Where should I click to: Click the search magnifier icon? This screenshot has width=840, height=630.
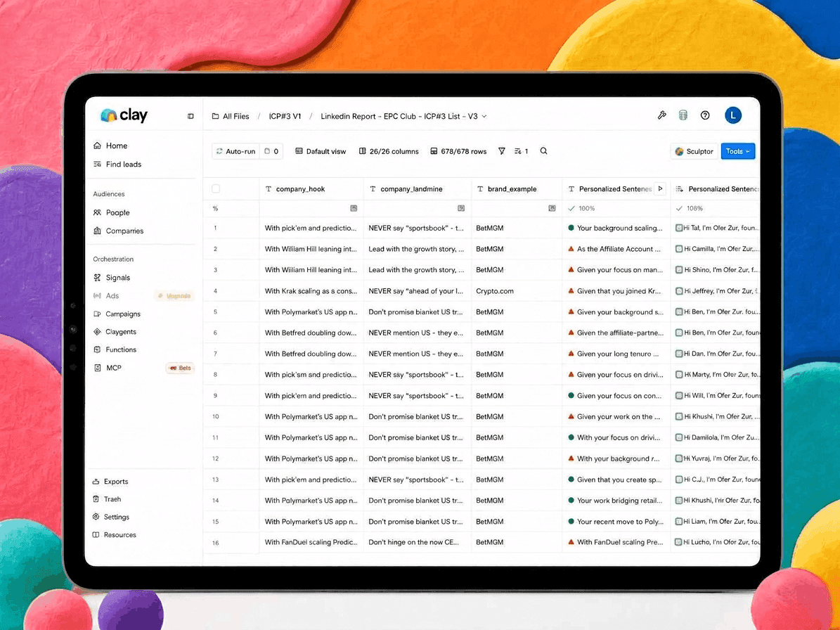pos(544,151)
